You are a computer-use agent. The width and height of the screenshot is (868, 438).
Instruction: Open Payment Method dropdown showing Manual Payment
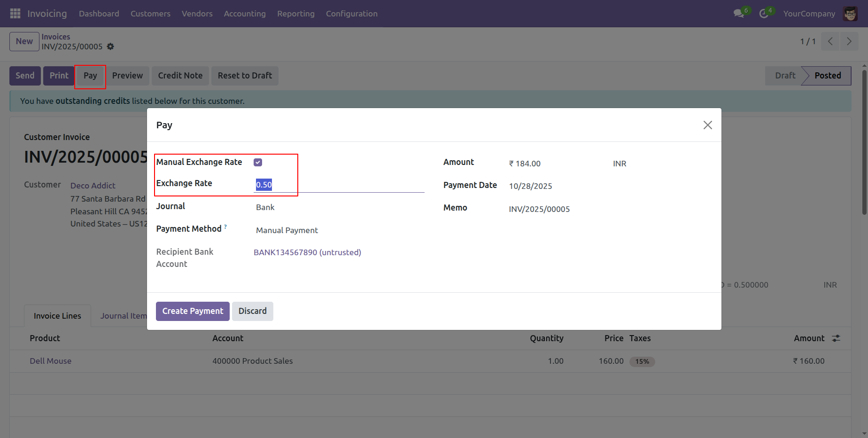pos(338,230)
